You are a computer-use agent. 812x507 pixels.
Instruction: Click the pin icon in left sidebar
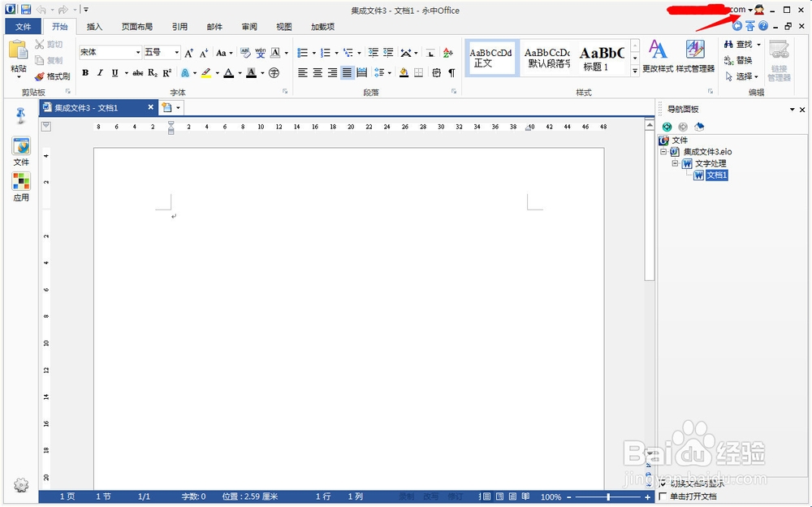click(21, 115)
